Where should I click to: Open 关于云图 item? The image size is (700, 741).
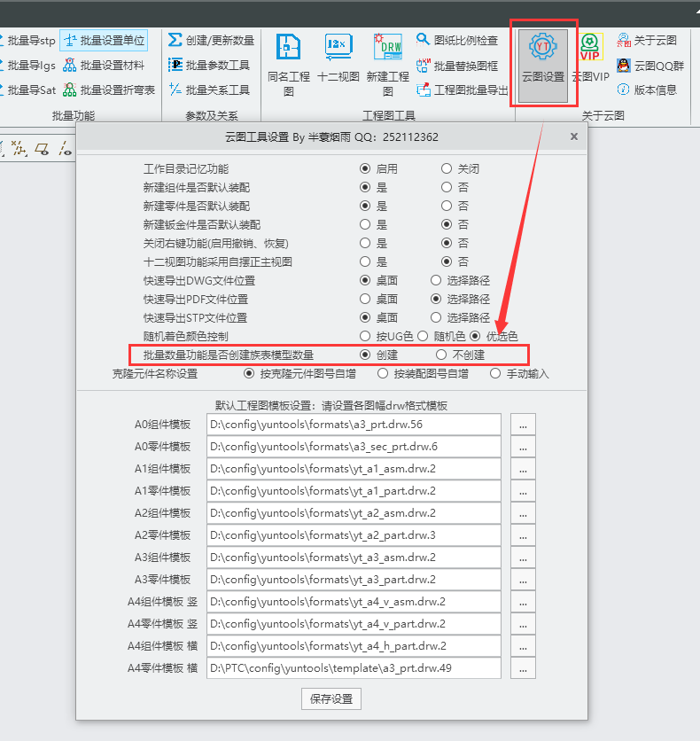[647, 40]
